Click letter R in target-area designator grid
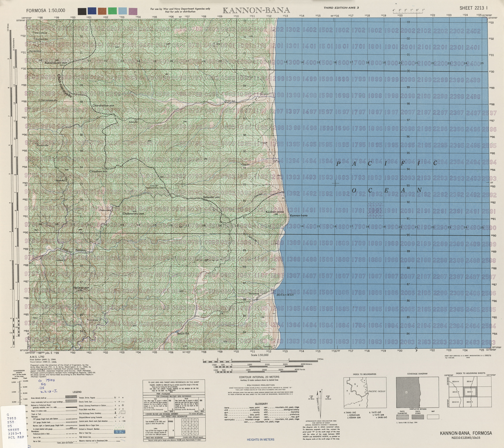This screenshot has height=448, width=504. 190,430
